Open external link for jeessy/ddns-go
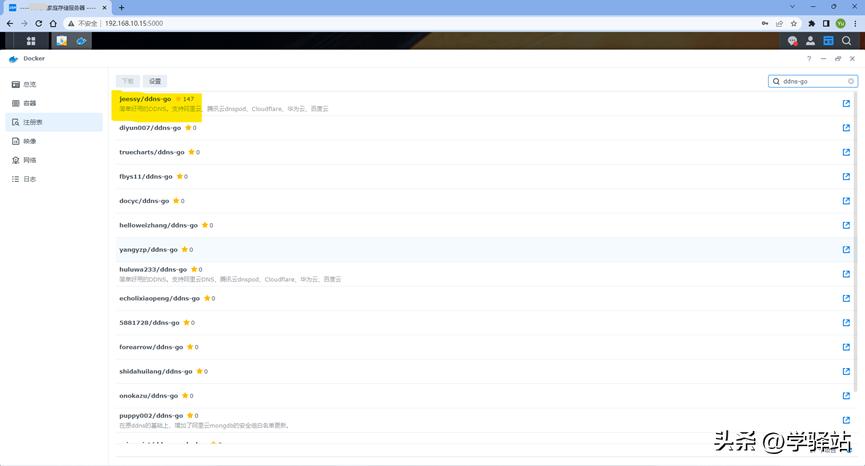The height and width of the screenshot is (466, 865). coord(846,104)
